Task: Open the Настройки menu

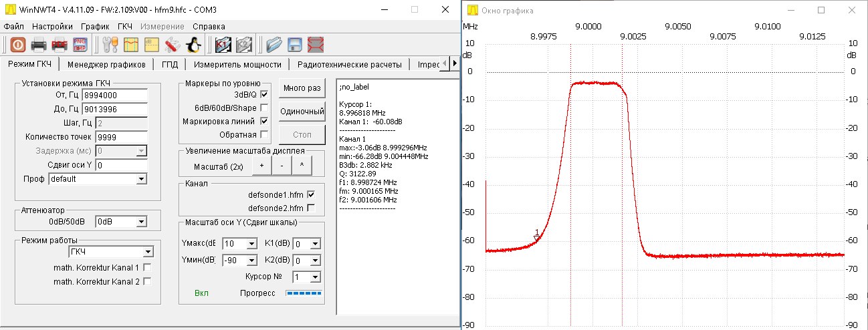Action: pyautogui.click(x=52, y=27)
